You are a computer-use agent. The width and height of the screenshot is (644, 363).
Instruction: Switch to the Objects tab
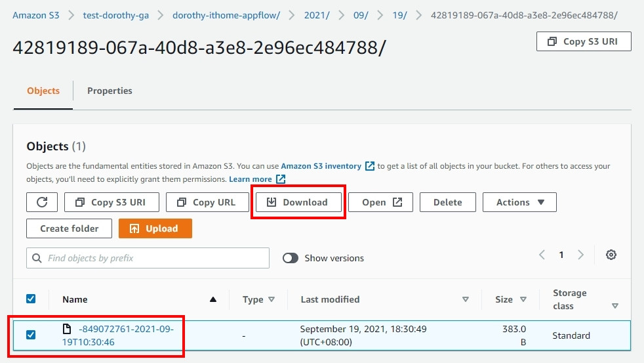(x=43, y=91)
